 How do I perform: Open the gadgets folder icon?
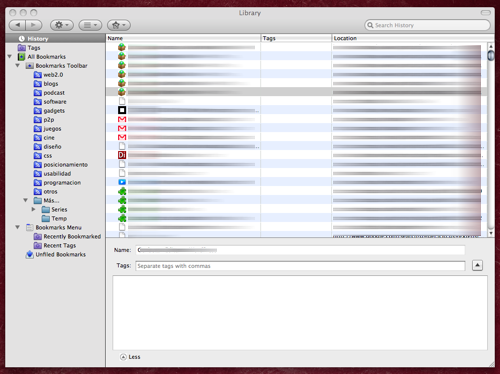pos(38,111)
